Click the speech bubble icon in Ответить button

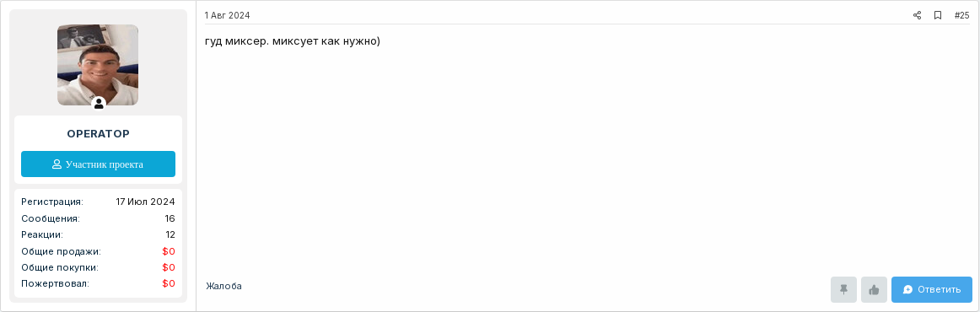pos(908,289)
